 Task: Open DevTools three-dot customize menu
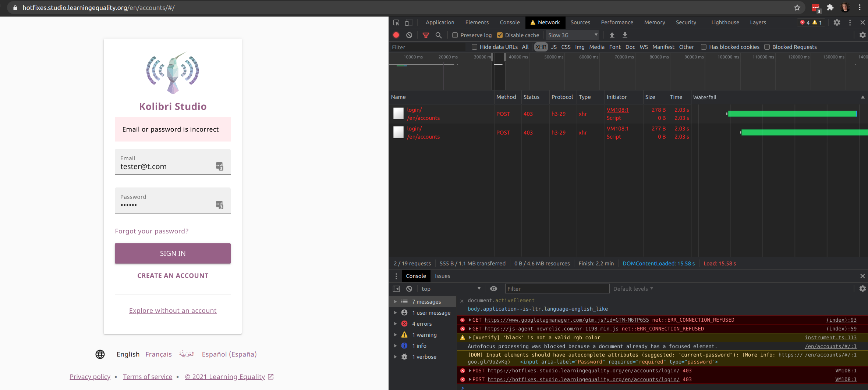tap(850, 22)
